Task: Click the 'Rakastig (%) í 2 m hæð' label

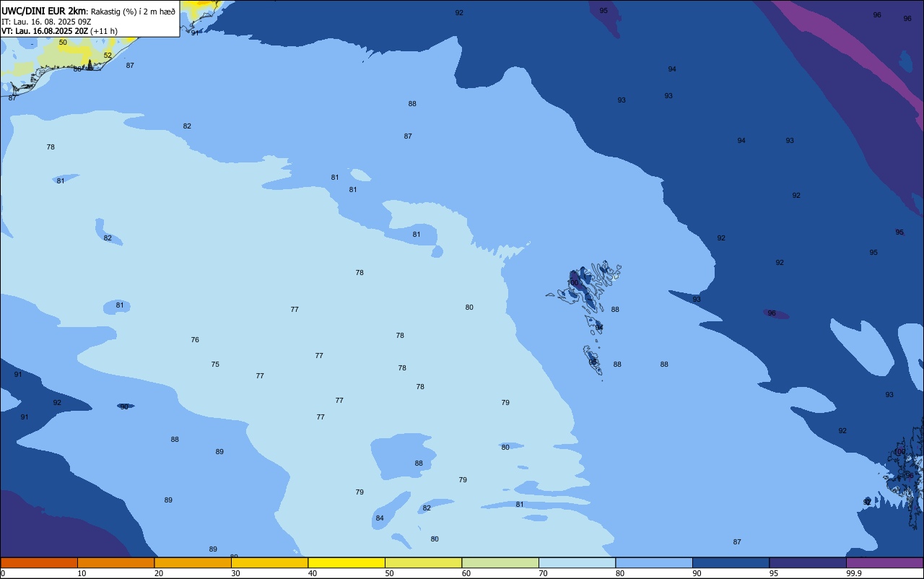Action: pyautogui.click(x=133, y=12)
